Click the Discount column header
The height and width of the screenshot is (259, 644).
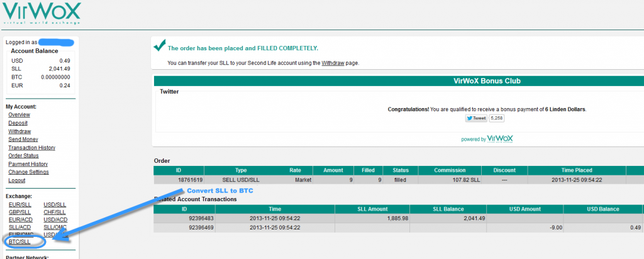pyautogui.click(x=504, y=170)
